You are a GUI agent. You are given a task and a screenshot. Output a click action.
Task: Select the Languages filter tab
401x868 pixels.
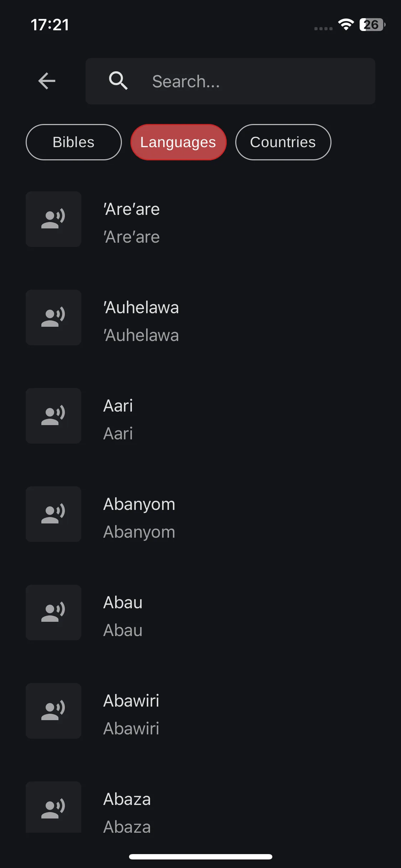tap(178, 142)
